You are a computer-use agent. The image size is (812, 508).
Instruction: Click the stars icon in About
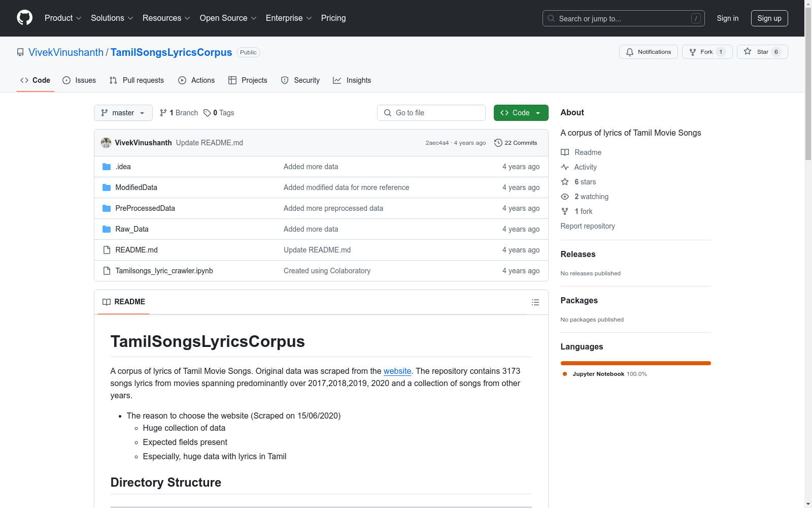pos(565,182)
